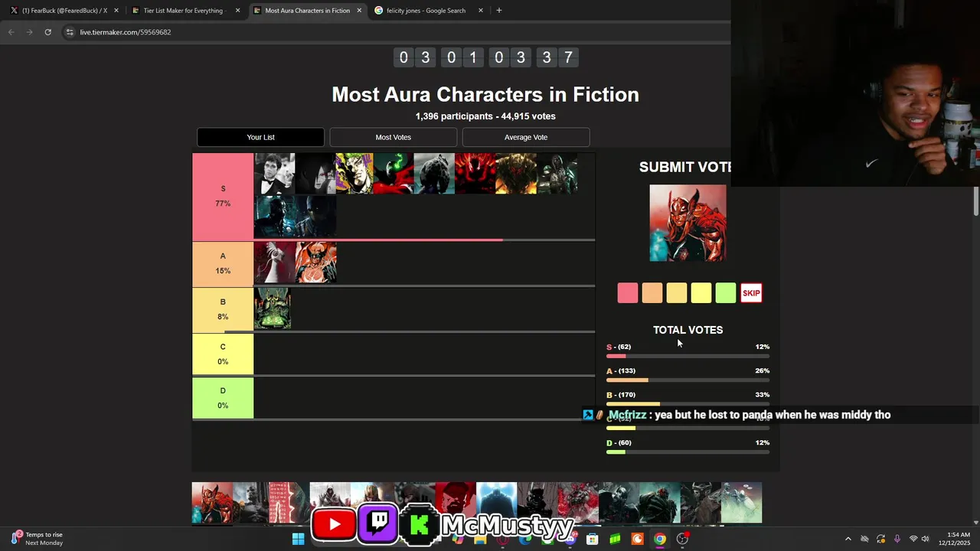Click the A tier label showing 15%

coord(223,263)
